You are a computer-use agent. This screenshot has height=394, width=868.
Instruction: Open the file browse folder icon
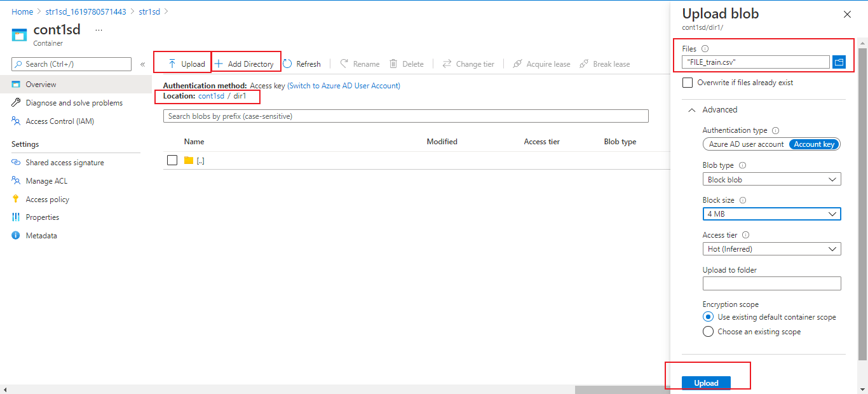(x=839, y=62)
